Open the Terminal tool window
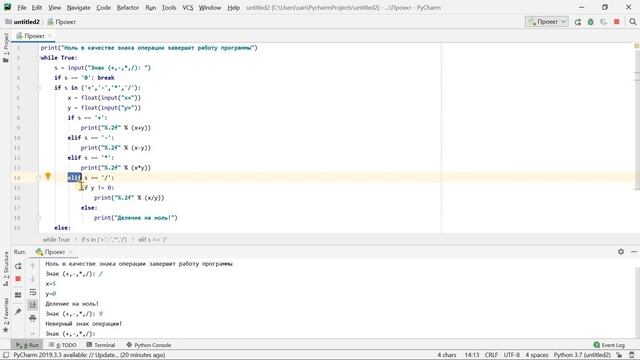Image resolution: width=640 pixels, height=360 pixels. pos(101,345)
